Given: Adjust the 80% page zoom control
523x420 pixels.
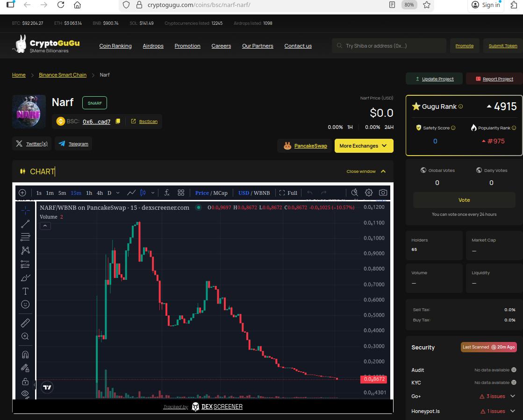Looking at the screenshot, I should click(409, 5).
